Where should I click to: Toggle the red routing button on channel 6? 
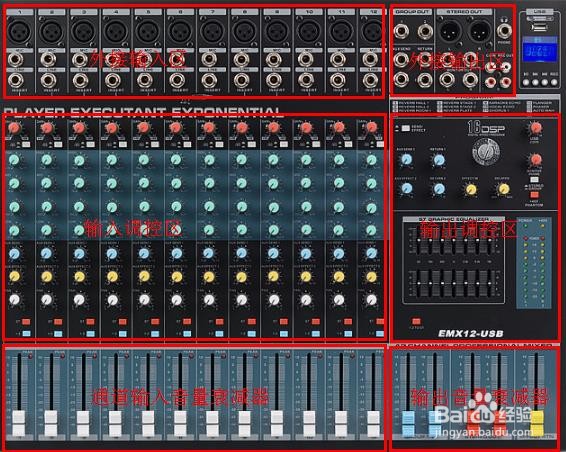pos(187,321)
